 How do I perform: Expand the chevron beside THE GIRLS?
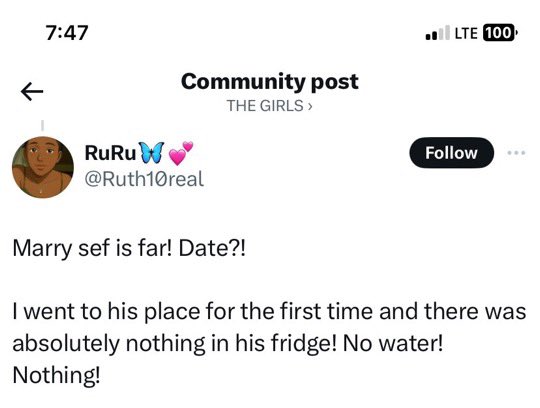(310, 106)
